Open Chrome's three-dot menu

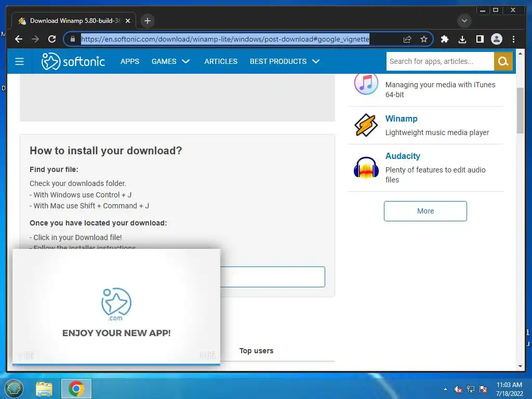click(513, 39)
